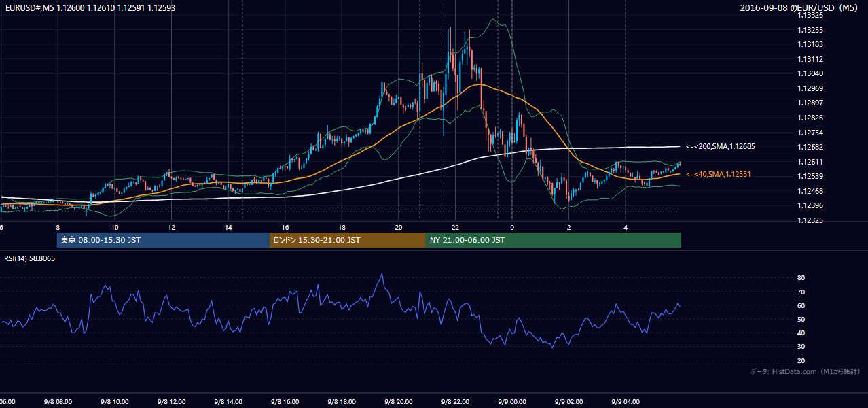
Task: Click price axis value 1.13183
Action: 810,44
